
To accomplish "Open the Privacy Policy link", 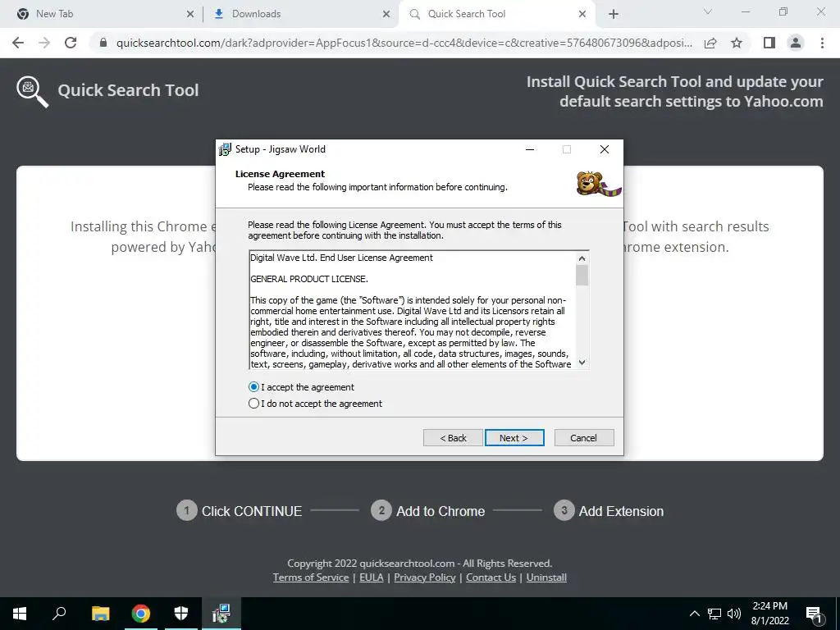I will pos(425,577).
